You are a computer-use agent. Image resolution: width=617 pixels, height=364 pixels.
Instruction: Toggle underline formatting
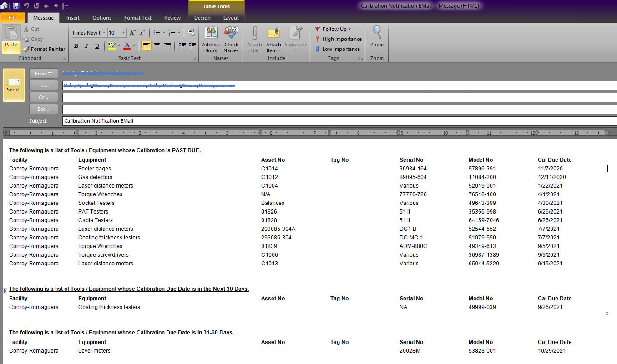[97, 46]
